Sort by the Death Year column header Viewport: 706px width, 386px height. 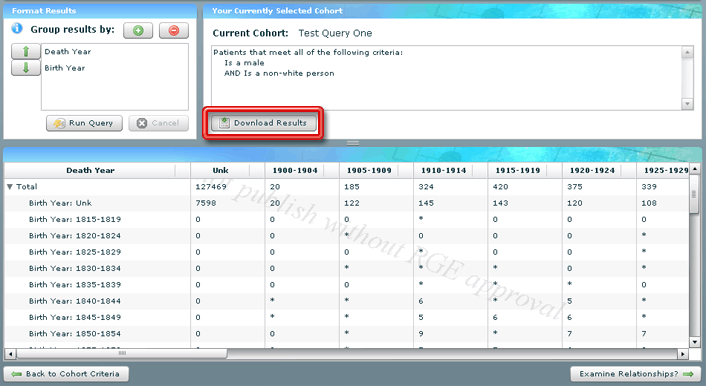90,170
